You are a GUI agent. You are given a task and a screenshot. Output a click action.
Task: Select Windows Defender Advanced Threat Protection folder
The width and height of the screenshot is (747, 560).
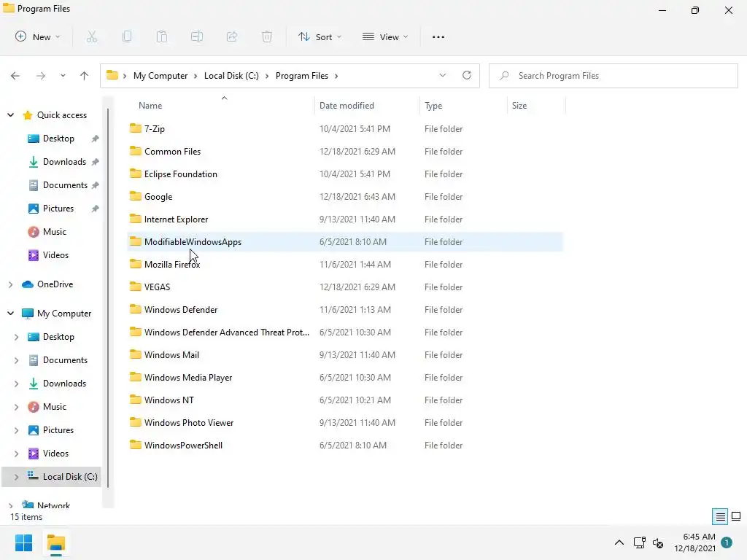pyautogui.click(x=227, y=332)
